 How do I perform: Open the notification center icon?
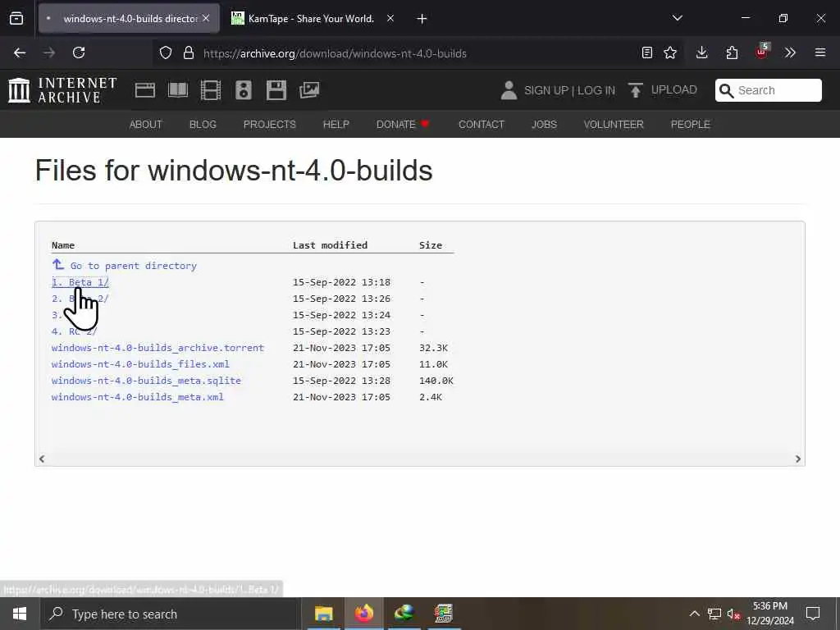(813, 614)
